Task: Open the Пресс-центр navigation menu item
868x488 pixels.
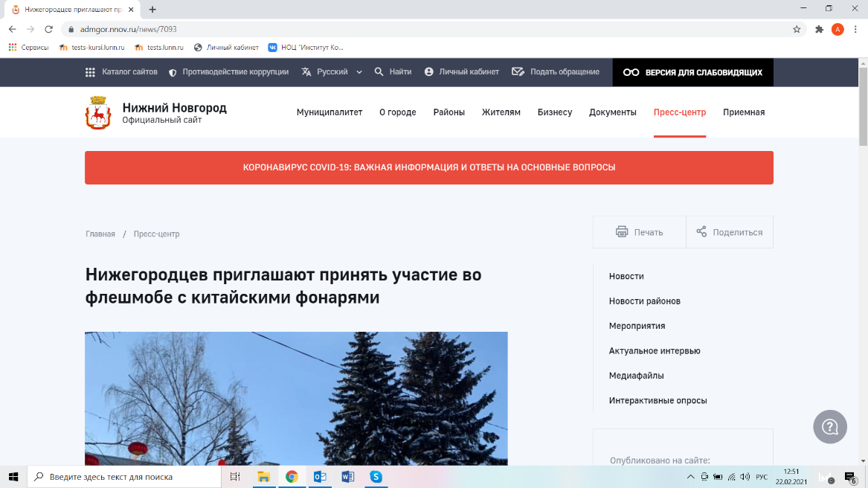Action: [679, 112]
